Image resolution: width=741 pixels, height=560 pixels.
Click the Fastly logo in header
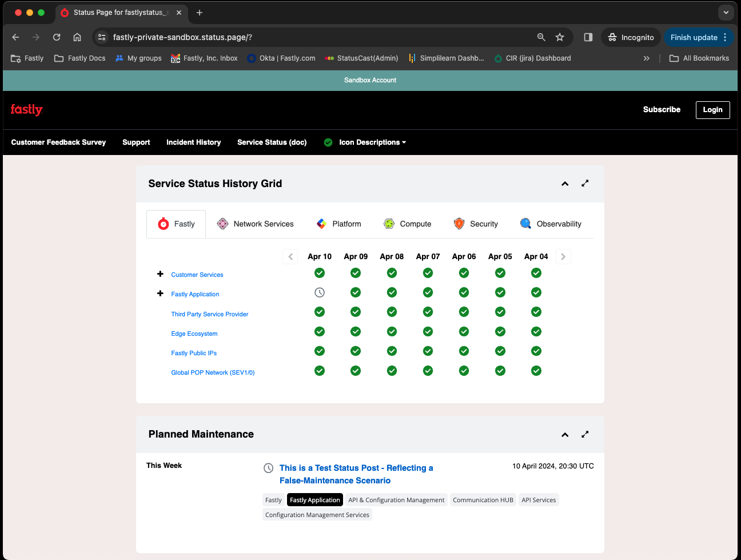click(26, 110)
